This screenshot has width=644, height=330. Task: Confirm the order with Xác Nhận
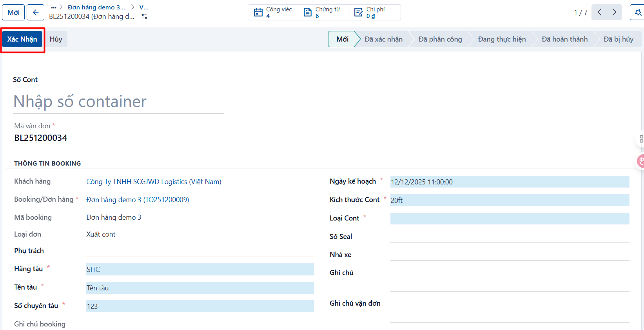[22, 39]
